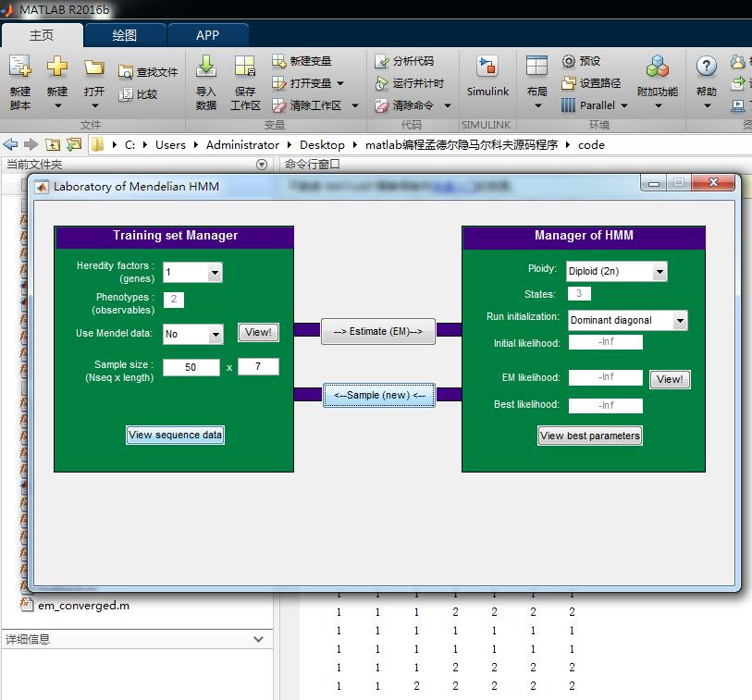Image resolution: width=752 pixels, height=700 pixels.
Task: Click Open Variable (打开变量) icon
Action: pos(278,83)
